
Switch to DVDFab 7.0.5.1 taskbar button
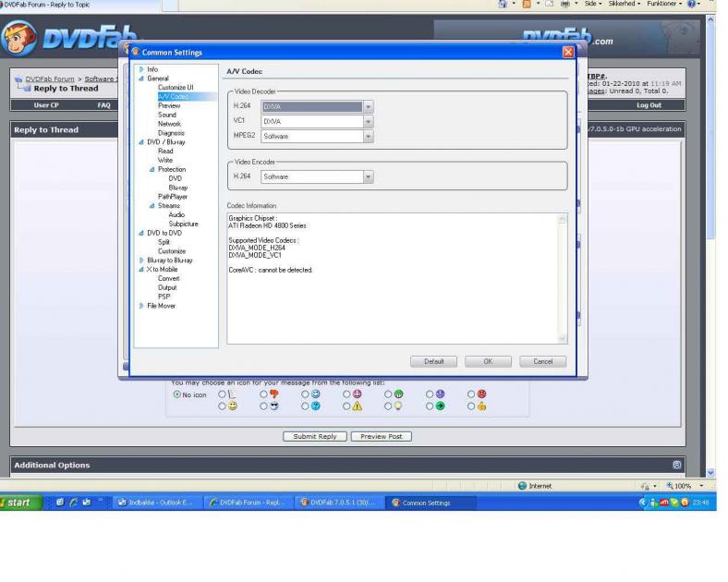340,503
